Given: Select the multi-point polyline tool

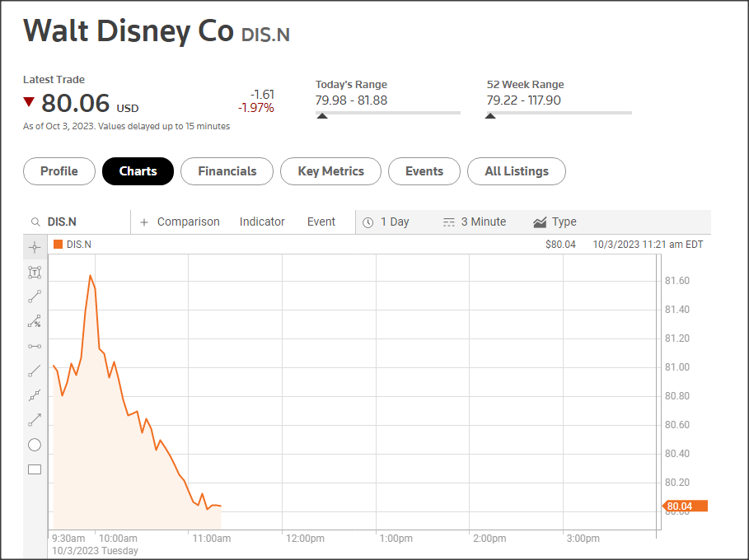Looking at the screenshot, I should pos(35,395).
